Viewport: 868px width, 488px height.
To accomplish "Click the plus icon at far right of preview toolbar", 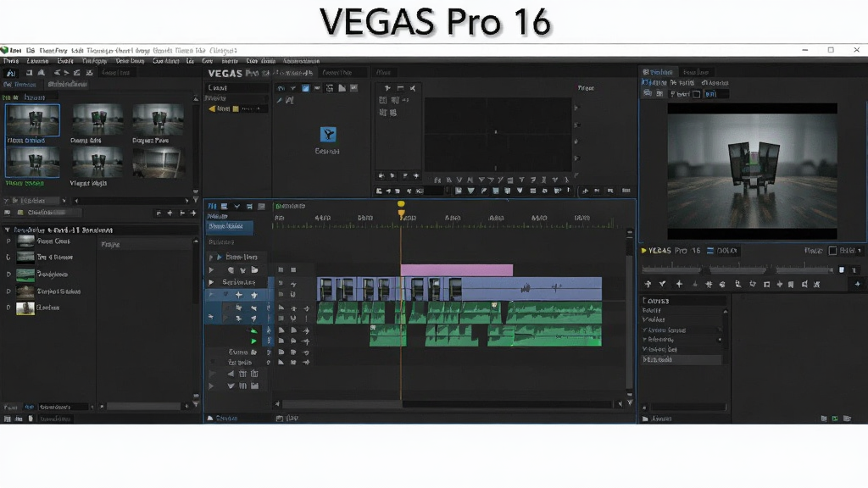I will pyautogui.click(x=858, y=285).
